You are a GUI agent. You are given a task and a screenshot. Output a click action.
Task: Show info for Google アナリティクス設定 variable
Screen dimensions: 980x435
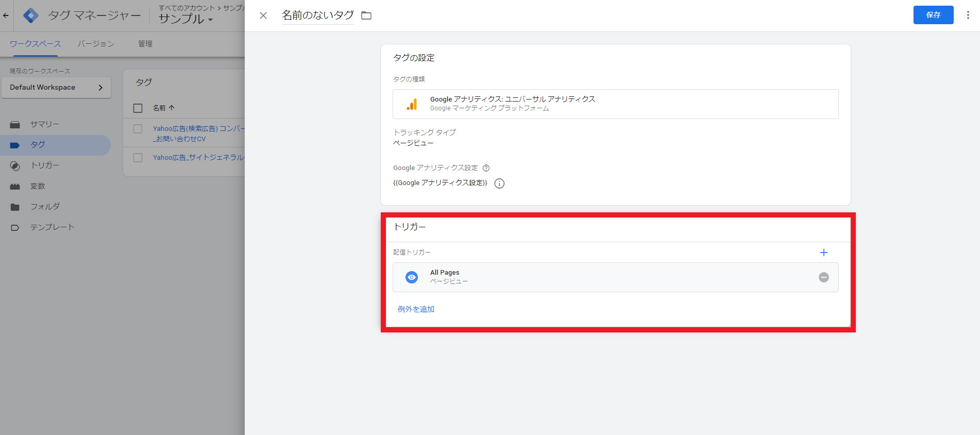click(499, 183)
